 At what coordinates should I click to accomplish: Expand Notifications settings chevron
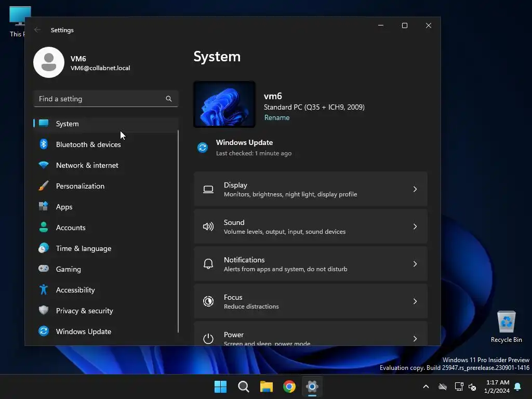click(x=415, y=264)
